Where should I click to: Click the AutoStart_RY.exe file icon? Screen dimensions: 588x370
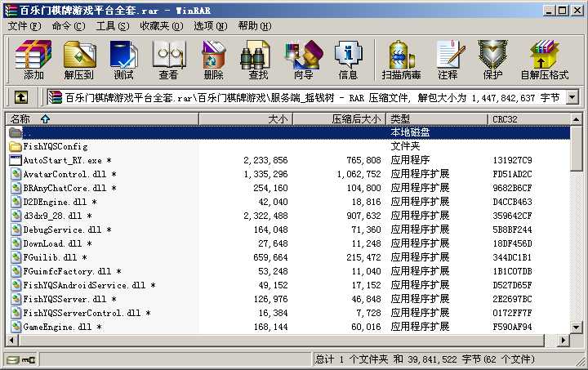15,160
